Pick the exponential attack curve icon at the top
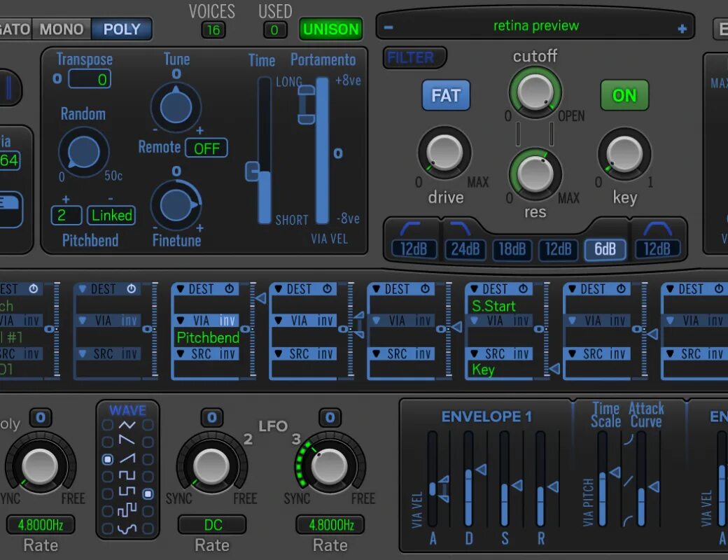The image size is (728, 560). point(629,440)
